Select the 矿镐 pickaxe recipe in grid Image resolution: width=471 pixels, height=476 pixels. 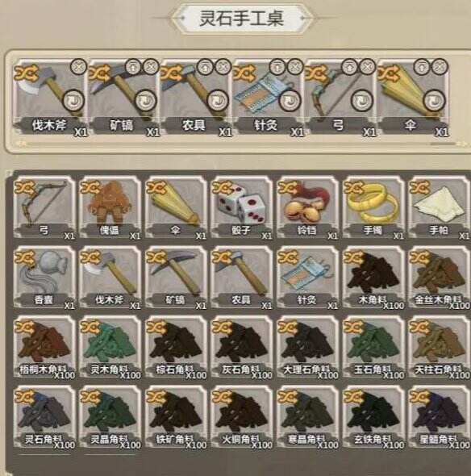click(176, 278)
